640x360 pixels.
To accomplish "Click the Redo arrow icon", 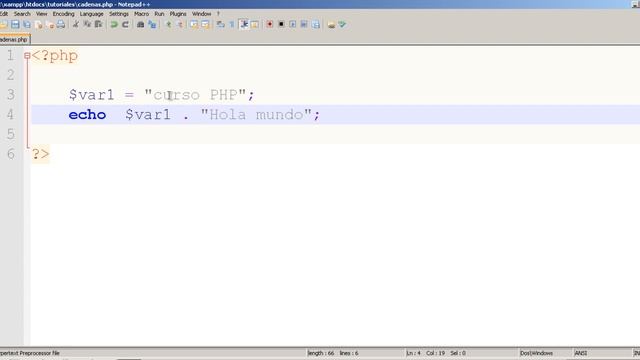I will 125,24.
